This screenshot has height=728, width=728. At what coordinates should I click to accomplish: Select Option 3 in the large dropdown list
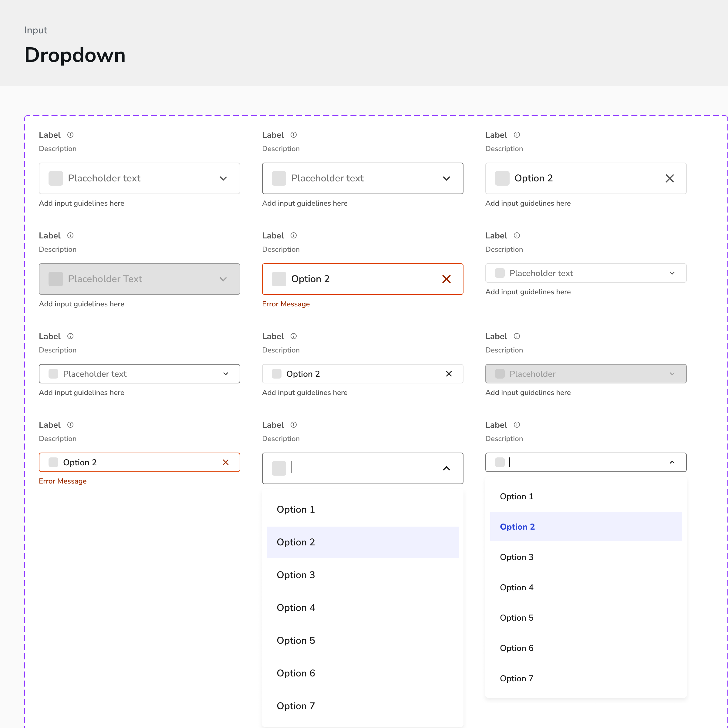362,575
